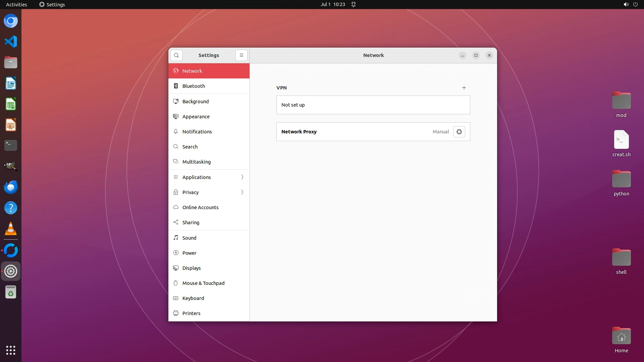Open Online Accounts panel
This screenshot has width=644, height=362.
coord(200,207)
